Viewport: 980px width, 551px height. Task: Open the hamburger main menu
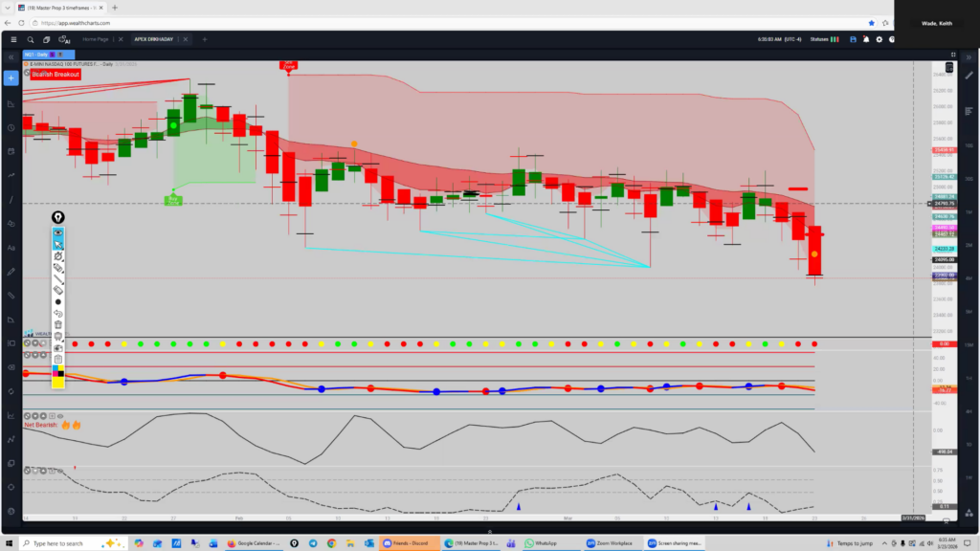(x=12, y=39)
